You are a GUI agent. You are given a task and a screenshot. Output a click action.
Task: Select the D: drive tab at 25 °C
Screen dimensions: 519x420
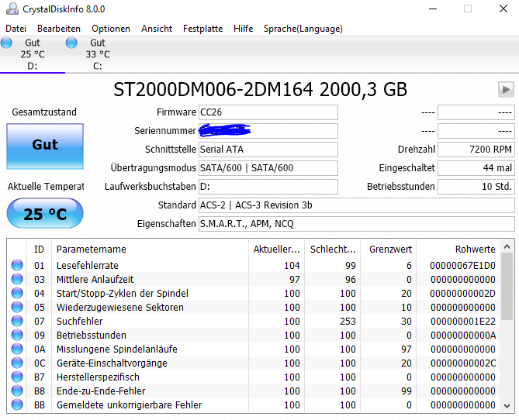[33, 54]
